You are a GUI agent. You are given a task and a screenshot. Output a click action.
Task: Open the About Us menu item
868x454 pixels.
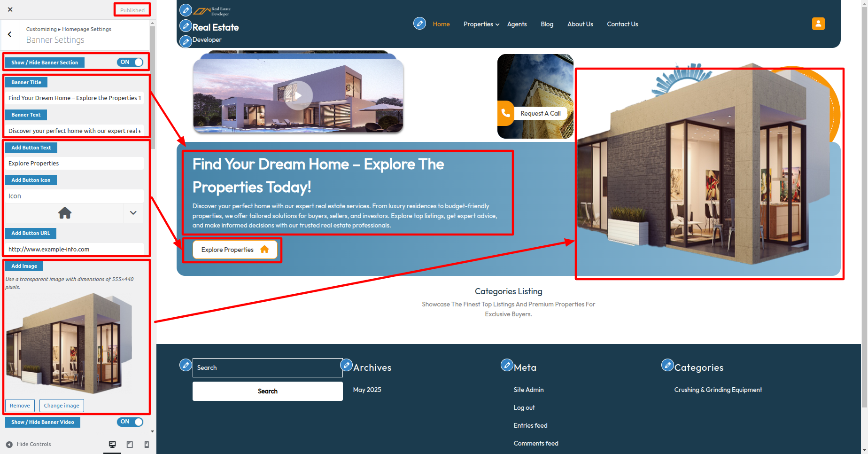(x=580, y=24)
